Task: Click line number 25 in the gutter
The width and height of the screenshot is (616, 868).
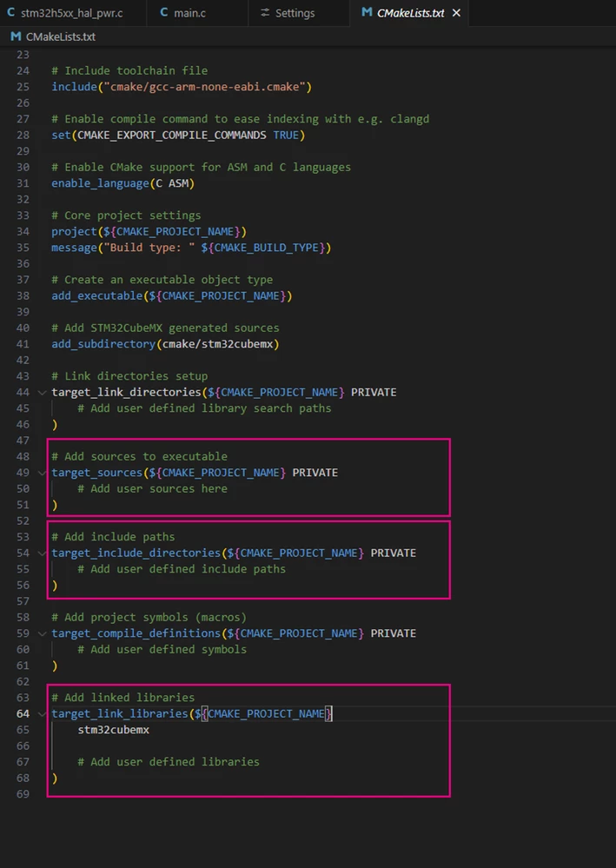Action: [x=23, y=87]
